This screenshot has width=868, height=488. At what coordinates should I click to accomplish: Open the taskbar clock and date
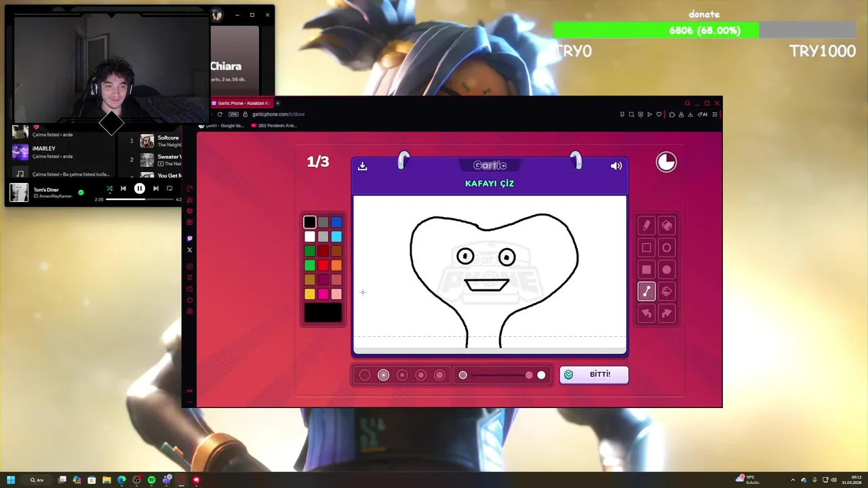(852, 480)
